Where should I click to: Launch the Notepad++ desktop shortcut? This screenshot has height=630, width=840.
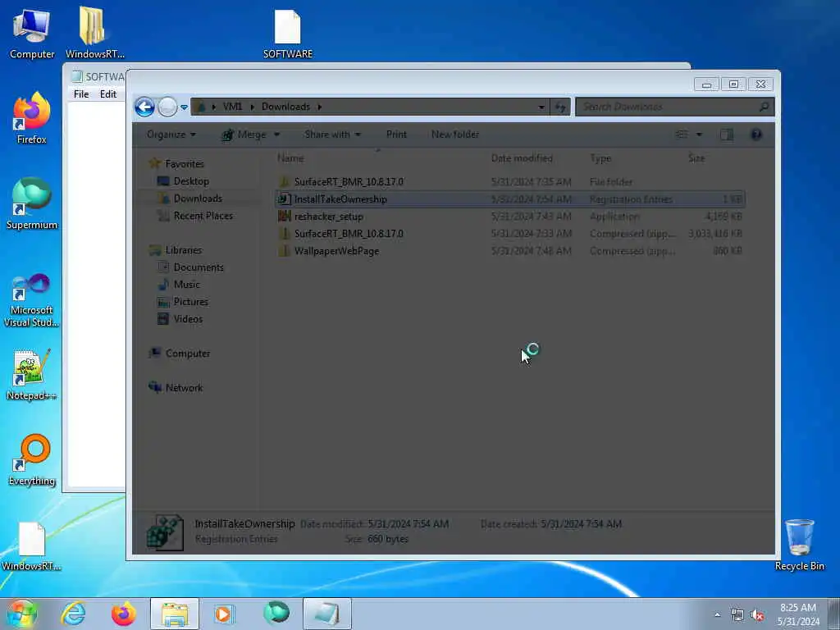[x=32, y=374]
